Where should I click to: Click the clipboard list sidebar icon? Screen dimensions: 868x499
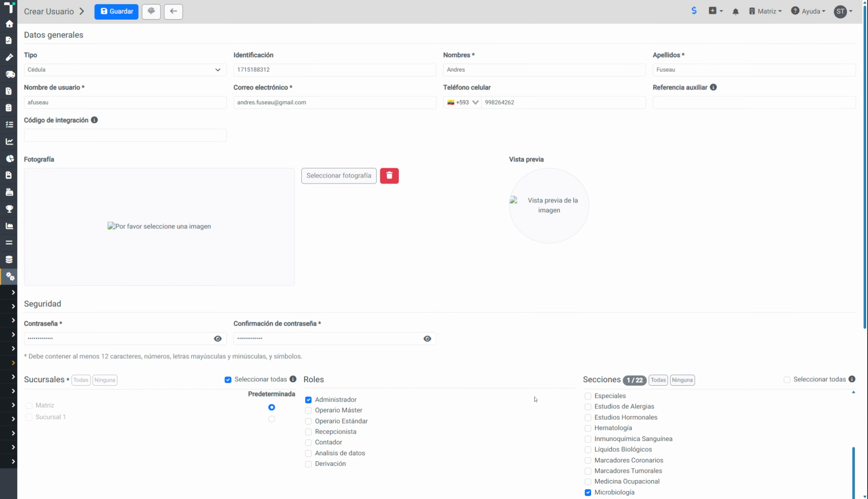click(9, 108)
